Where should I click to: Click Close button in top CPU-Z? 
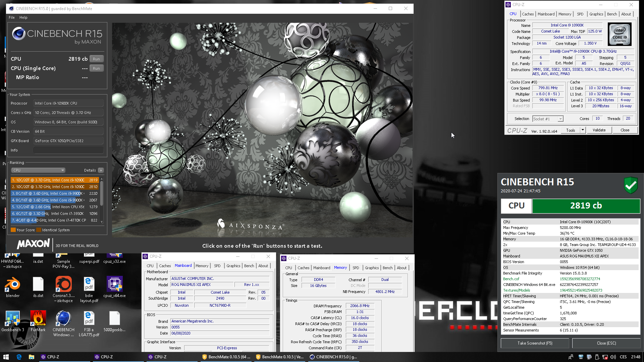tap(625, 130)
